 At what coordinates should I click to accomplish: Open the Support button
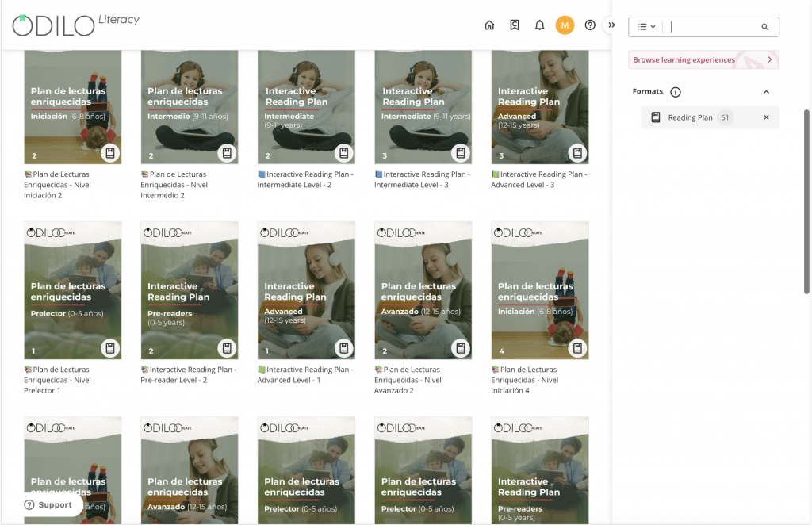click(48, 505)
